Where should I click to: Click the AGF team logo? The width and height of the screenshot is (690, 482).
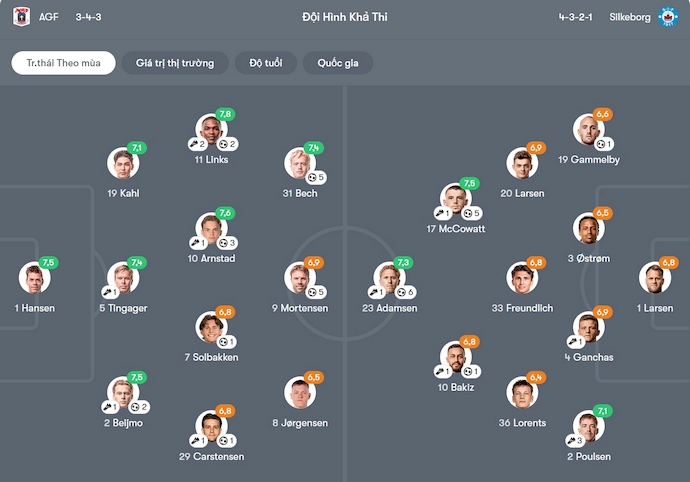click(x=21, y=17)
